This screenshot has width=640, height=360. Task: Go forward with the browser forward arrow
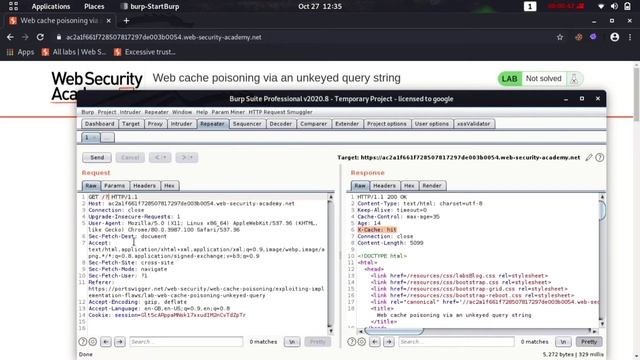pos(25,37)
